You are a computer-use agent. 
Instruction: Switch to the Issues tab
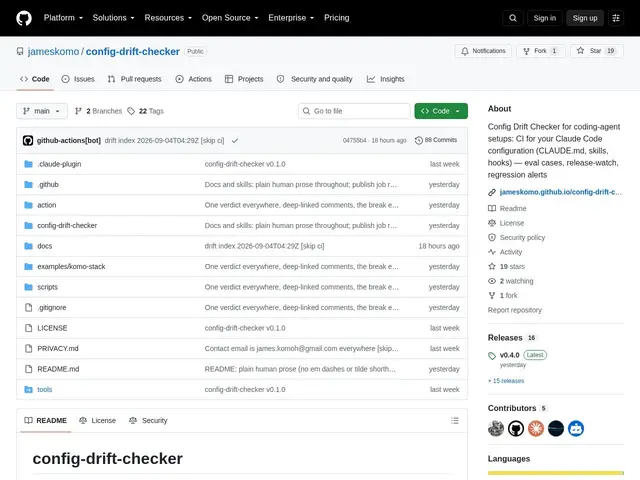pyautogui.click(x=78, y=79)
